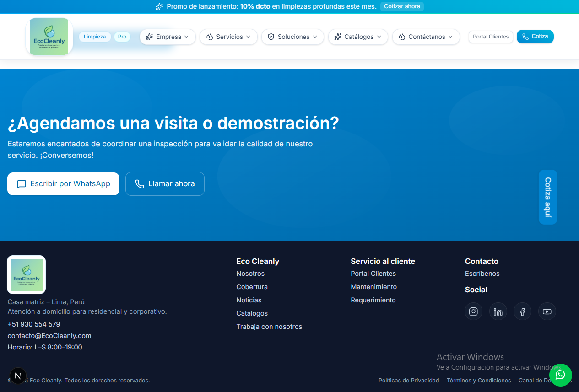Screen dimensions: 579x392
Task: Open the Nosotros footer link
Action: point(250,273)
